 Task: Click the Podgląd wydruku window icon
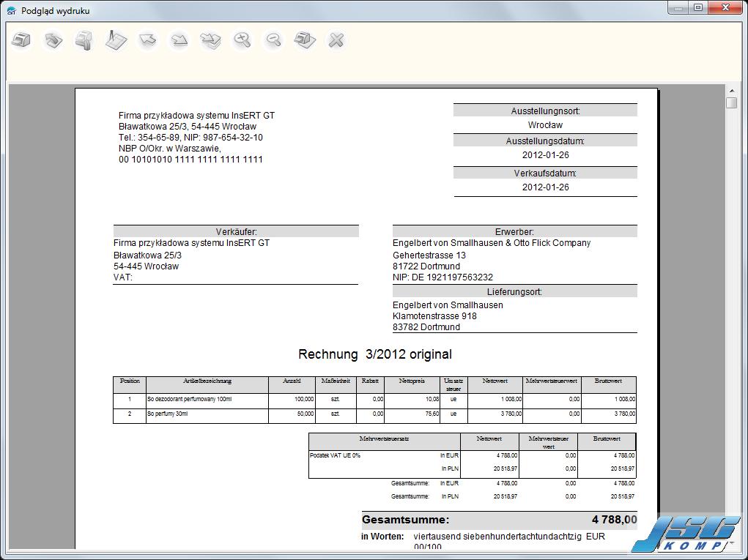pyautogui.click(x=12, y=10)
